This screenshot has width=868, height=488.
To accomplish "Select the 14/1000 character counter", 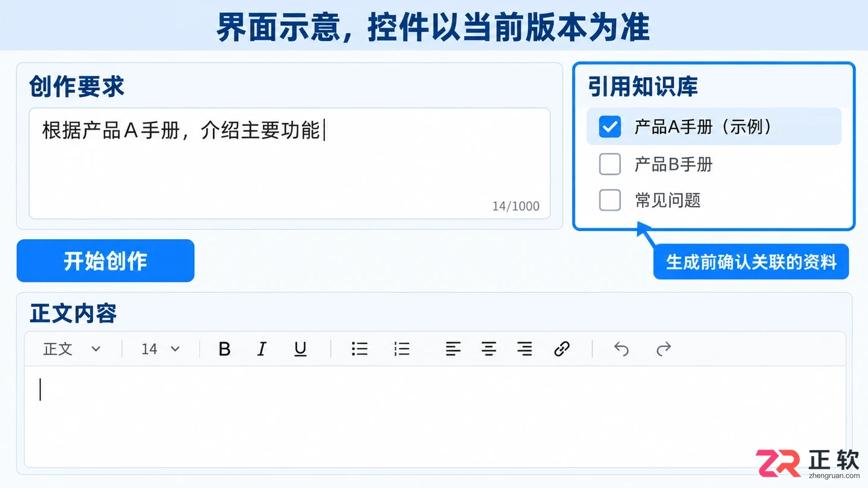I will pos(516,206).
